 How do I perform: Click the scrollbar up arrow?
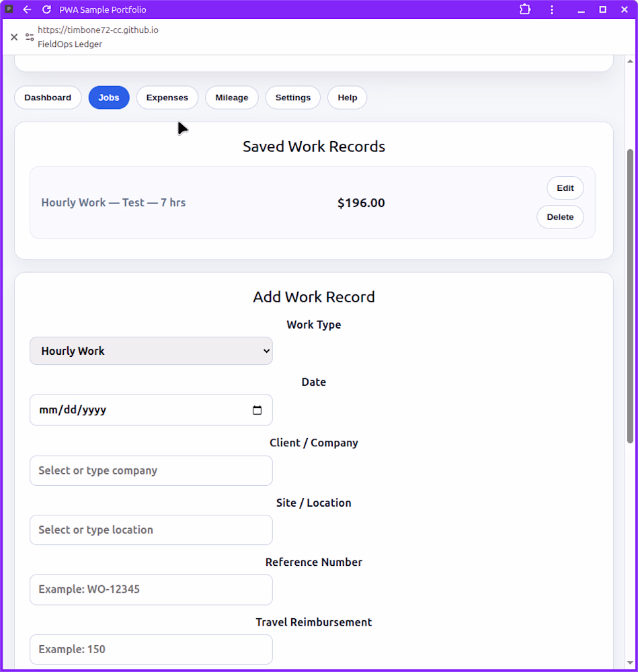click(x=630, y=61)
